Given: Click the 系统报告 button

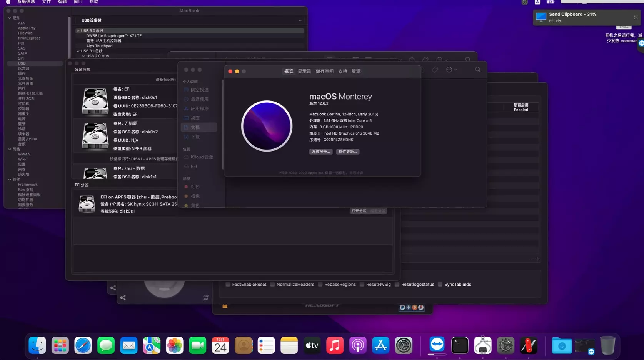Looking at the screenshot, I should (321, 151).
